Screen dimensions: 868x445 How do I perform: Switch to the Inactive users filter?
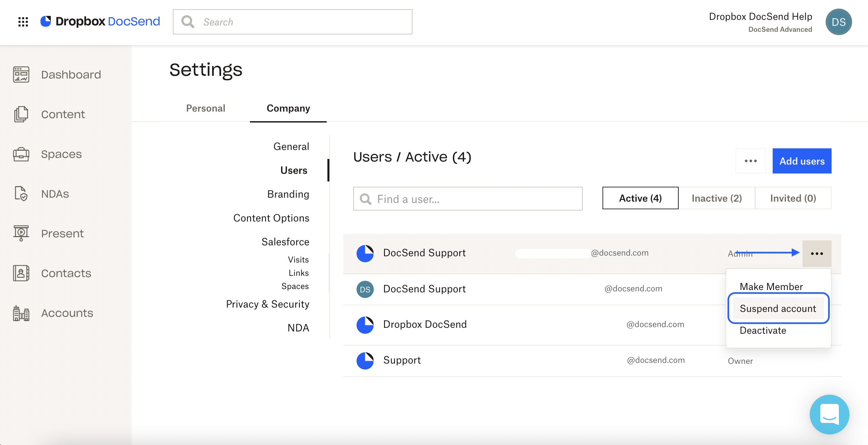(716, 198)
